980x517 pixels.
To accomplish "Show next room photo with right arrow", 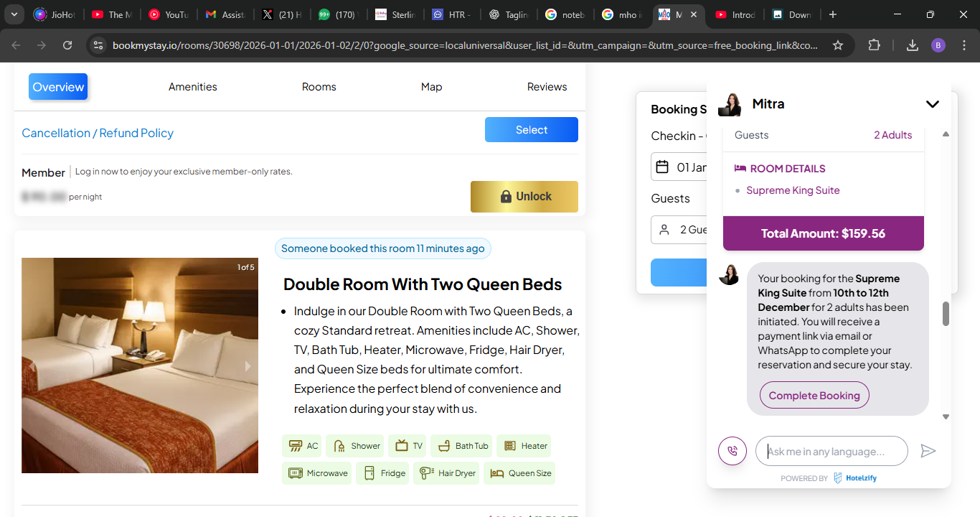I will click(248, 366).
